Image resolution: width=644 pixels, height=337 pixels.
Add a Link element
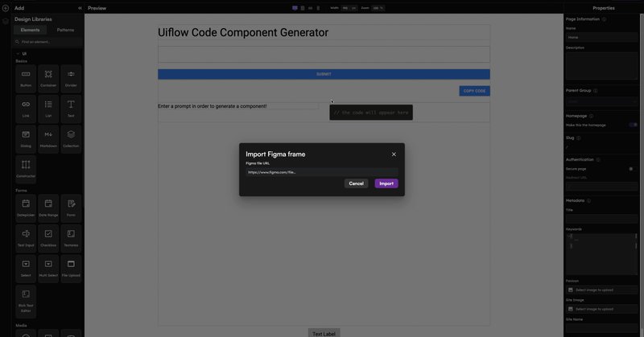pyautogui.click(x=26, y=109)
